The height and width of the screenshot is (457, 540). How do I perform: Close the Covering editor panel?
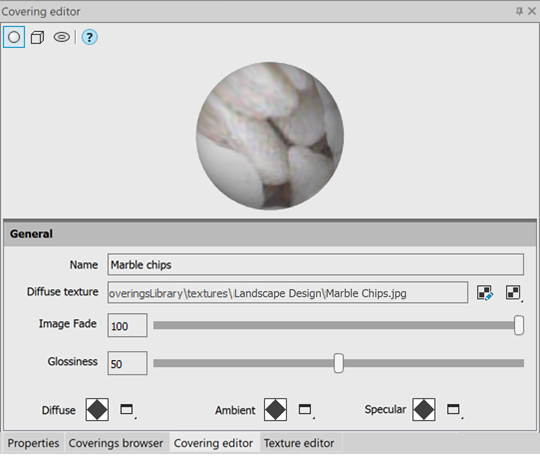pos(532,11)
